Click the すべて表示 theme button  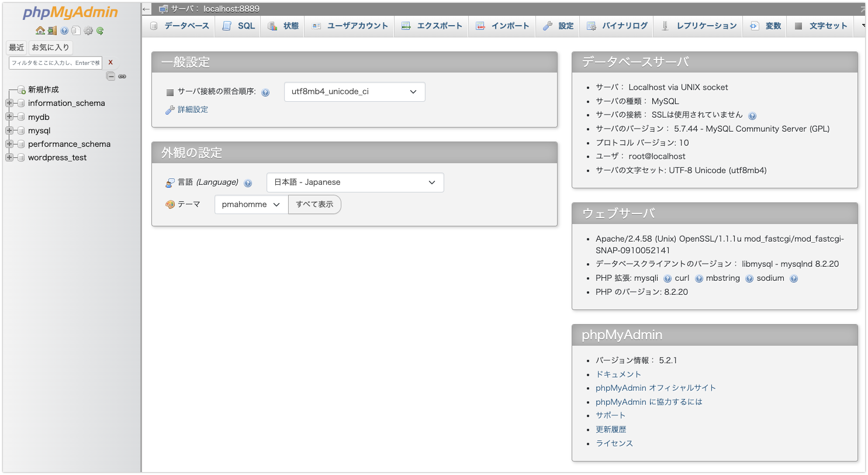pyautogui.click(x=314, y=205)
